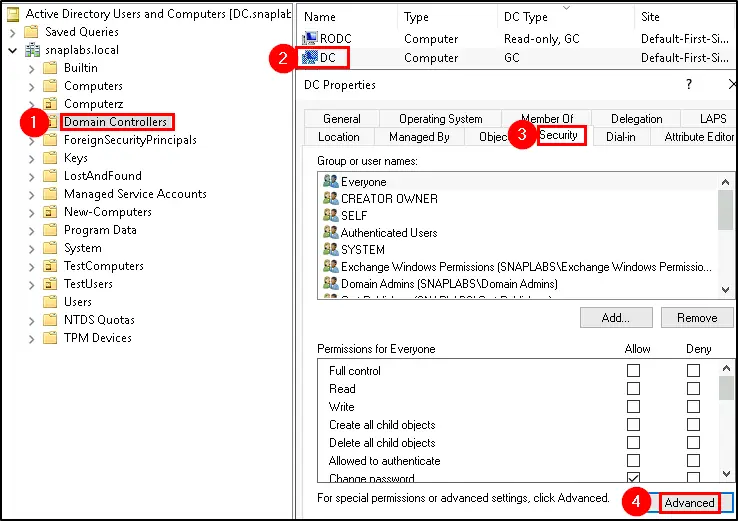Check Deny for Write permission

[x=693, y=407]
